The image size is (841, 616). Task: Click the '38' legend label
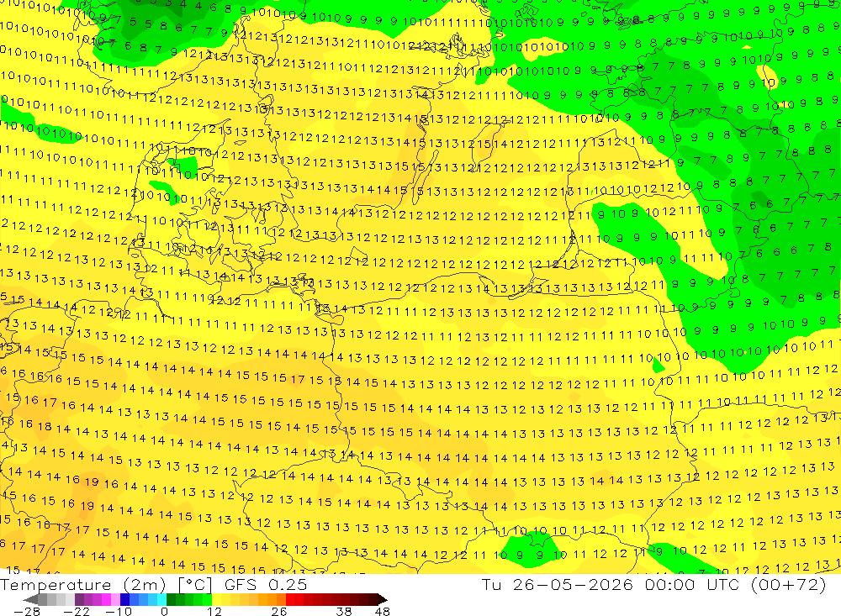tap(344, 612)
